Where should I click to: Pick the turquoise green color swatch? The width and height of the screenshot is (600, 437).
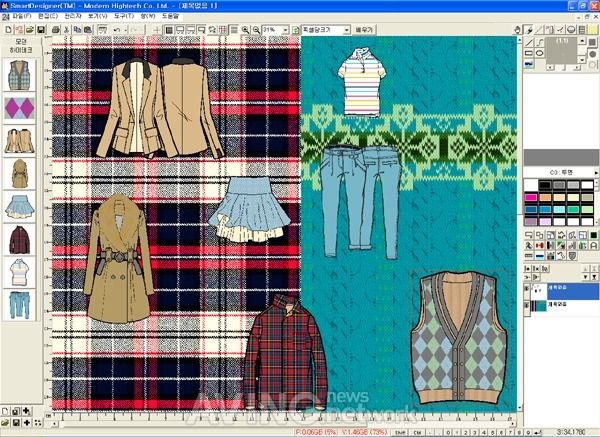tap(573, 209)
